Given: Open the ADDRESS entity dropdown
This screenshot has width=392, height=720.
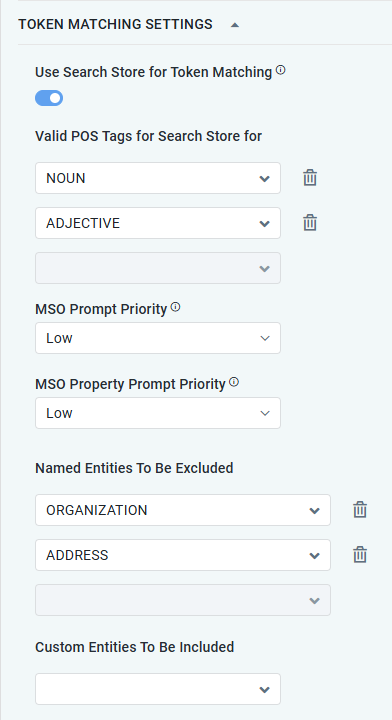Looking at the screenshot, I should tap(183, 555).
